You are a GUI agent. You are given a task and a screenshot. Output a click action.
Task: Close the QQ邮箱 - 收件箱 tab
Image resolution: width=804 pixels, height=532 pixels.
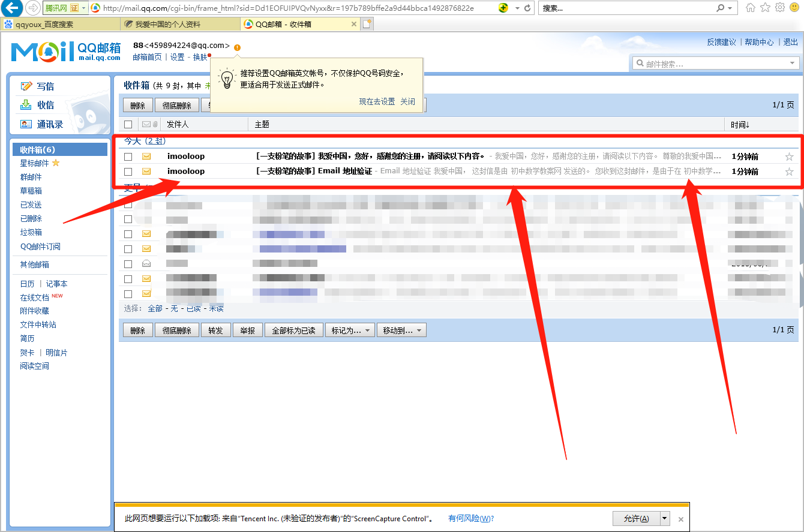(x=354, y=25)
